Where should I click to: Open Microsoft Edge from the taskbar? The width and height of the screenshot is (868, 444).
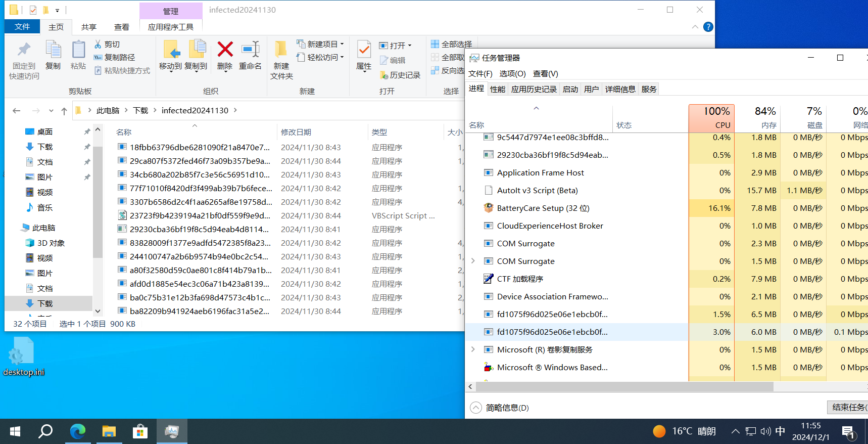77,431
